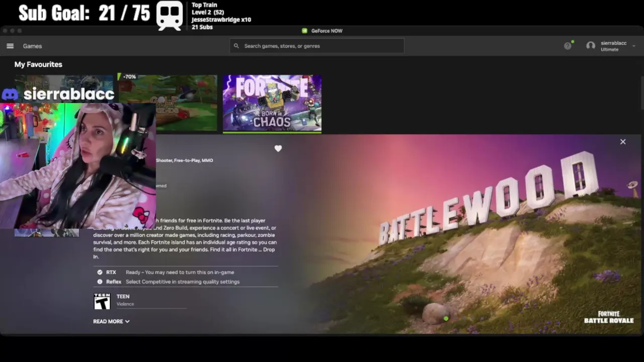This screenshot has height=362, width=644.
Task: Toggle the favourite heart icon
Action: pos(278,148)
